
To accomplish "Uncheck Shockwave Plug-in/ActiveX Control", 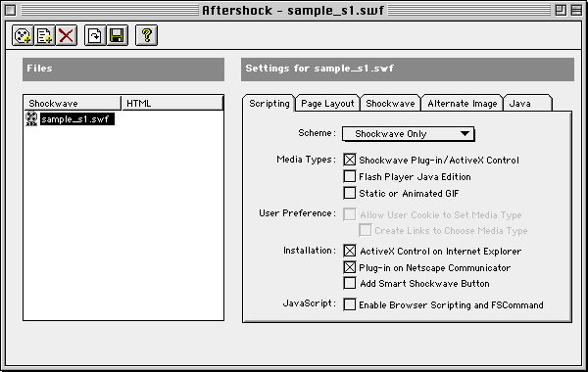I will click(x=350, y=160).
